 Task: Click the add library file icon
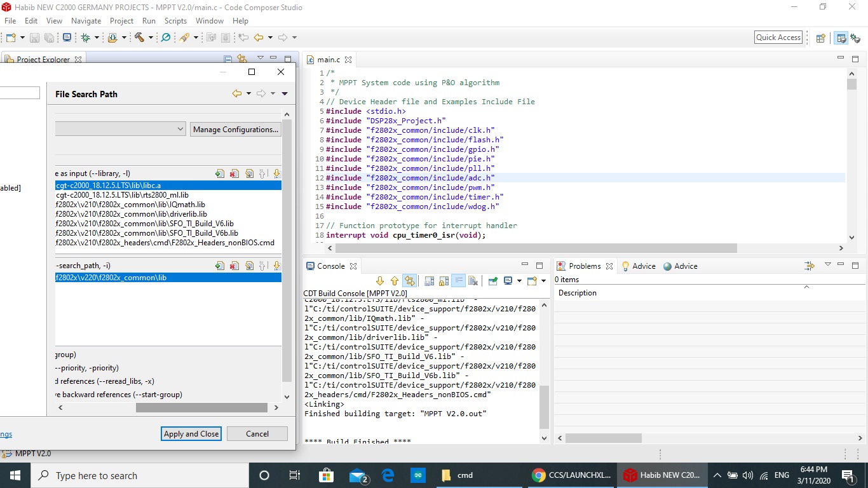(220, 173)
